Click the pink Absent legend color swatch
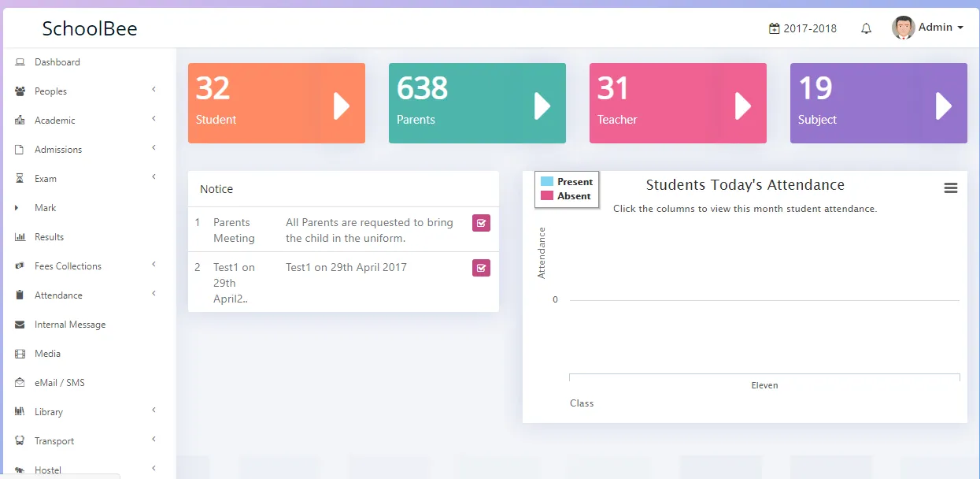980x479 pixels. (547, 196)
